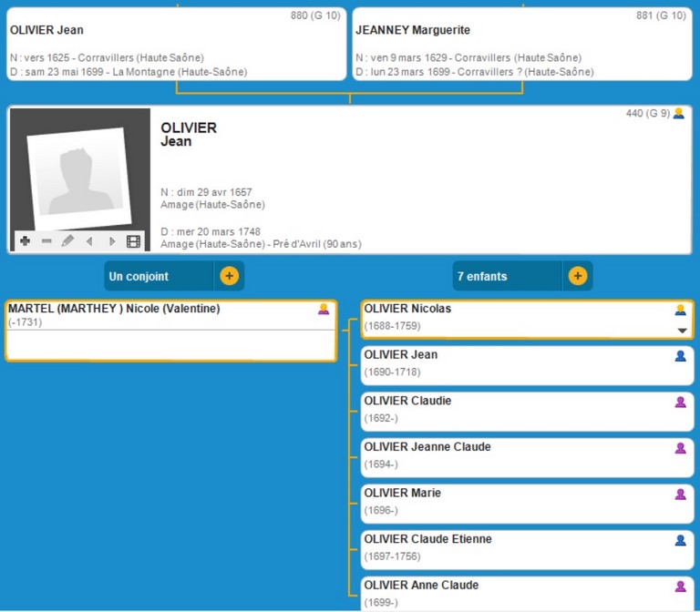Click the plus icon under the photo

[x=25, y=241]
